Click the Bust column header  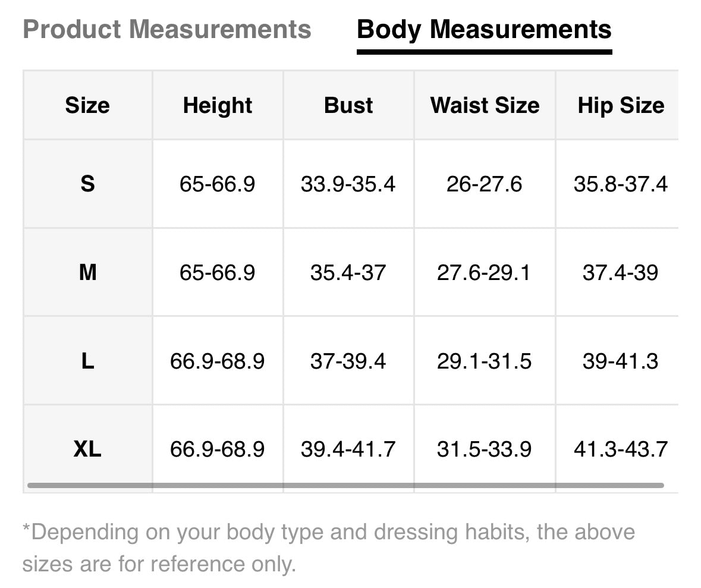[348, 105]
